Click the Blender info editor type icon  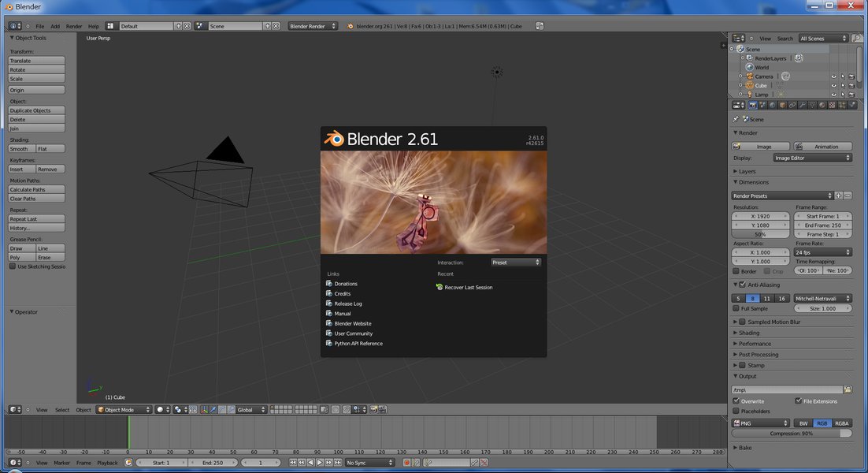(x=15, y=26)
